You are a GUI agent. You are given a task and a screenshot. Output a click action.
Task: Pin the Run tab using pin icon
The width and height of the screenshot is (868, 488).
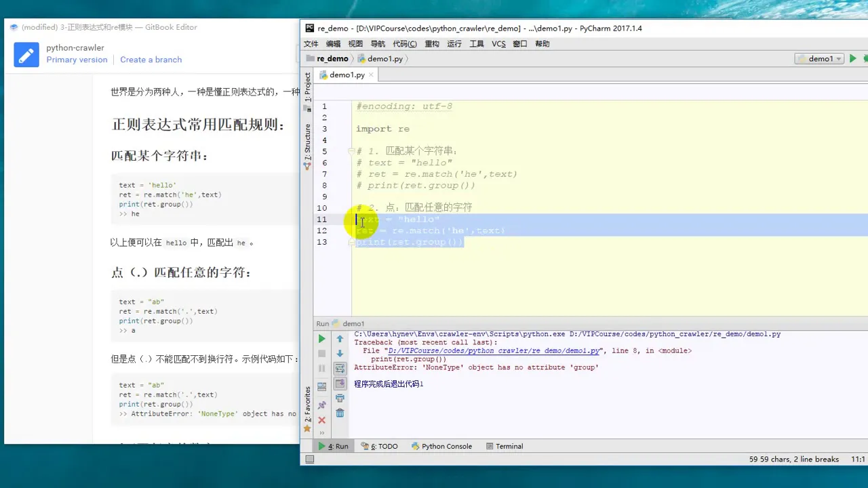tap(322, 405)
